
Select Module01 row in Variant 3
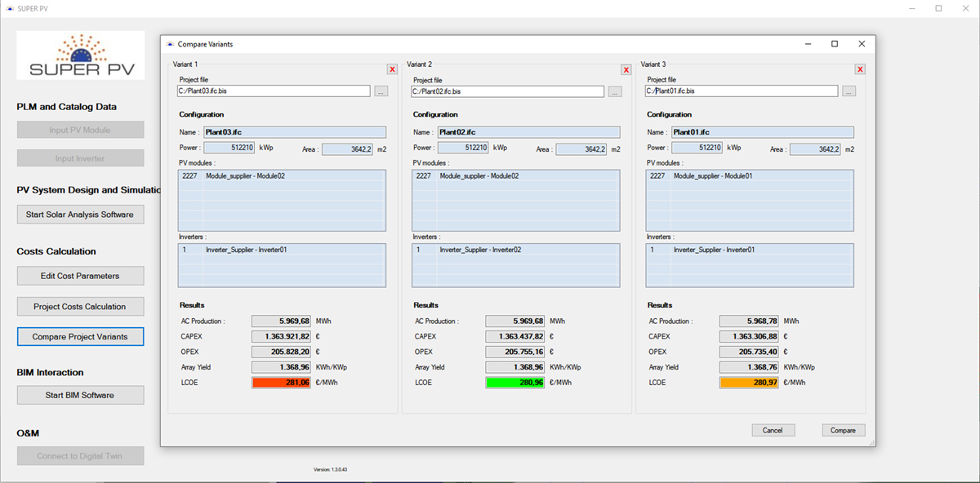click(750, 175)
